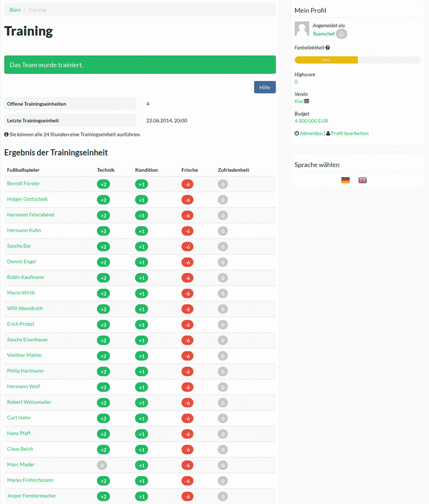Viewport: 429px width, 504px height.
Task: Open the Profil bearbeiten link
Action: [x=350, y=133]
